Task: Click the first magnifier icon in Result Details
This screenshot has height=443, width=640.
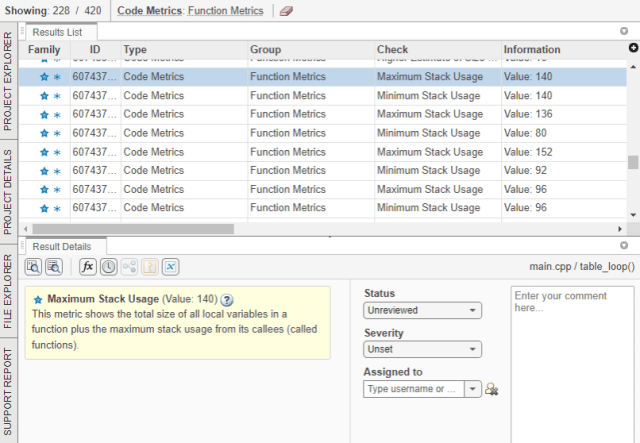Action: point(33,267)
